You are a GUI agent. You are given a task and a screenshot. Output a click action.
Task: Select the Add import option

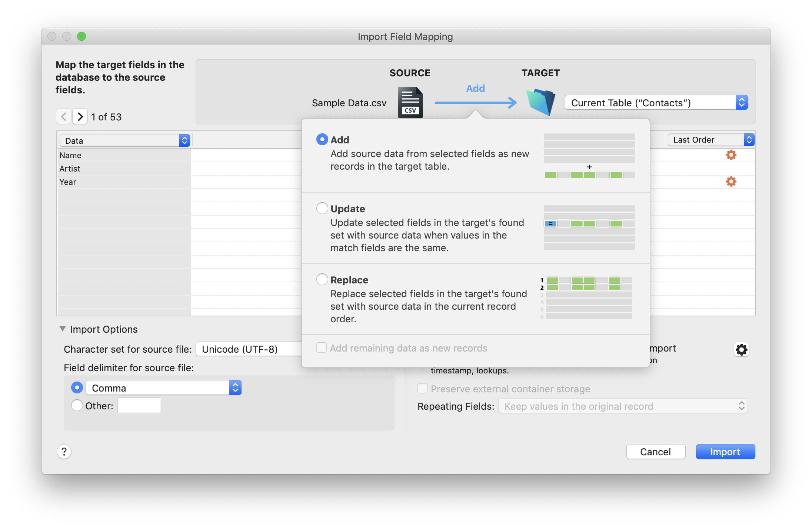[x=322, y=140]
